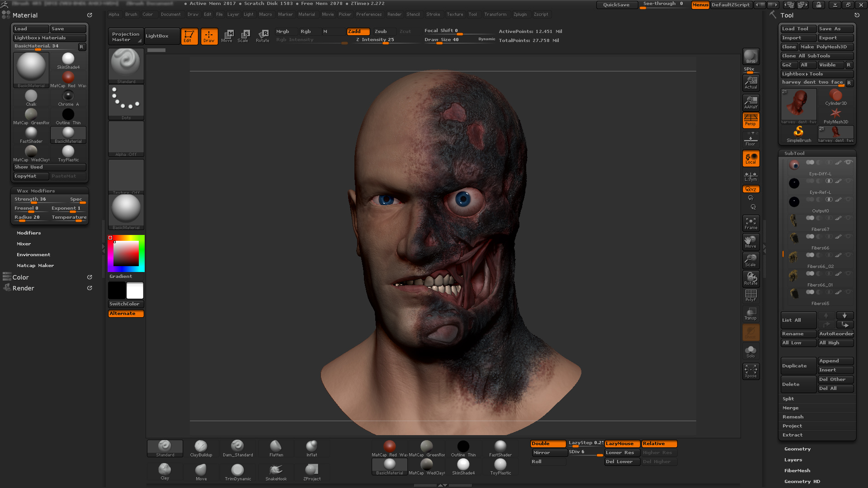Viewport: 868px width, 488px height.
Task: Expand the Geometry section in Tool
Action: coord(797,449)
